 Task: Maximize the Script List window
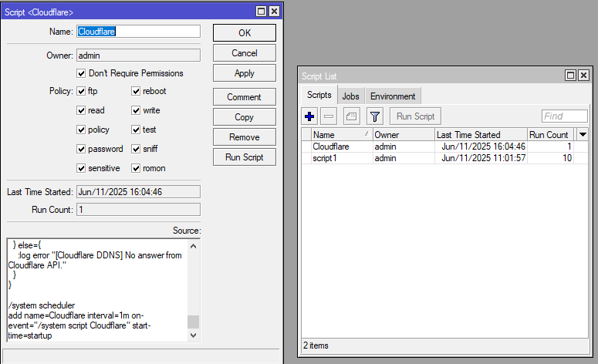tap(570, 75)
